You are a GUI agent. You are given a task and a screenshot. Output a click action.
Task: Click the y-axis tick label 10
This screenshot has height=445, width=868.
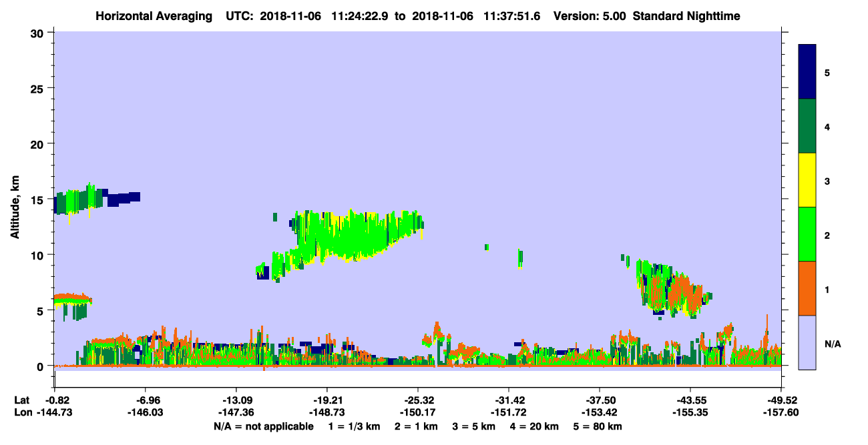[x=39, y=255]
